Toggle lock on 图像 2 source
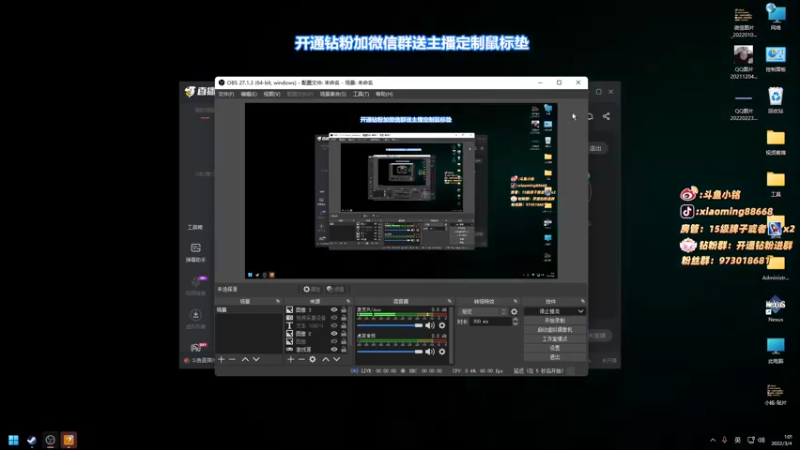The image size is (800, 450). click(x=344, y=334)
